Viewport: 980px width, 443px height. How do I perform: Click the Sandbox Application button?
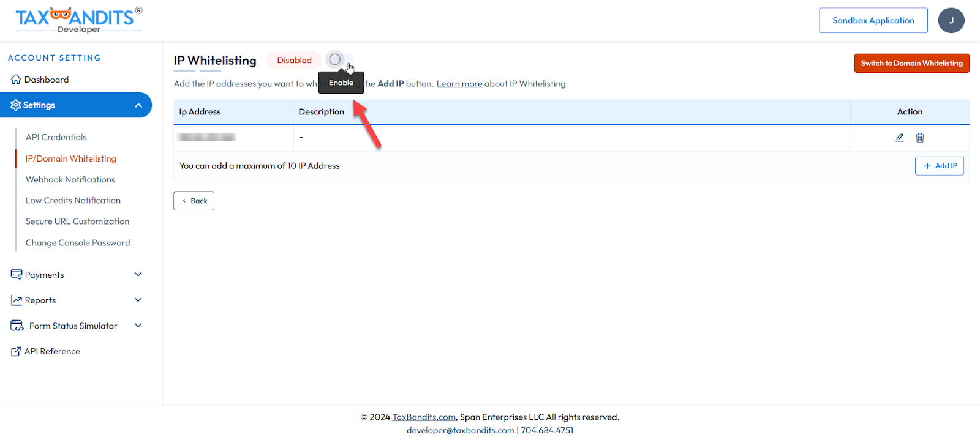coord(873,20)
